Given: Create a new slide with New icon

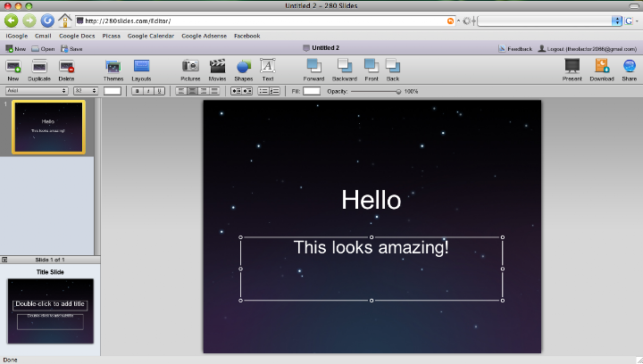Looking at the screenshot, I should point(13,70).
